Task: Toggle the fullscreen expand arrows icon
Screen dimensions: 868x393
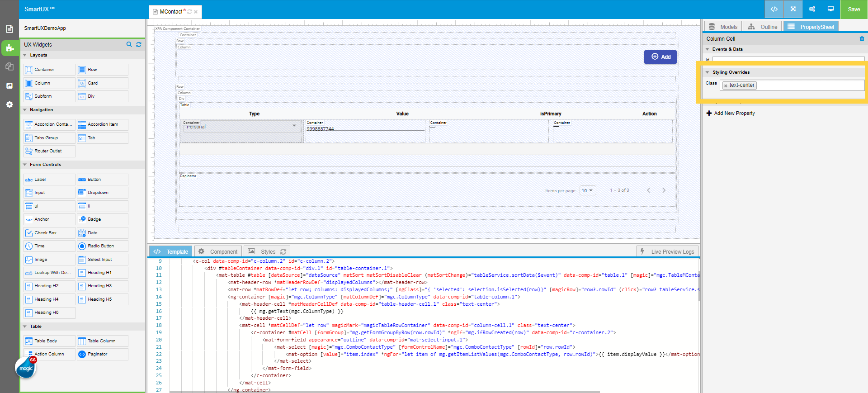Action: [x=793, y=9]
